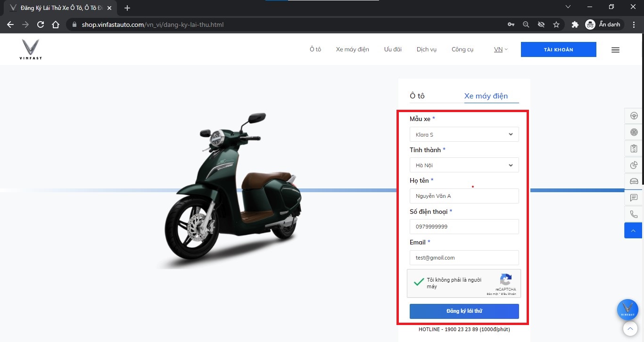
Task: Click the car icon in right sidebar
Action: point(634,181)
